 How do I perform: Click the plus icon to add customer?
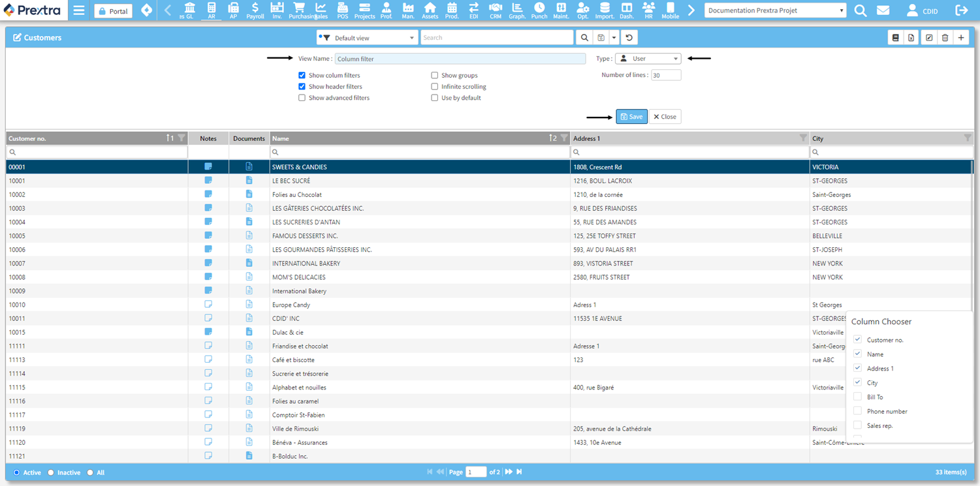pyautogui.click(x=961, y=38)
